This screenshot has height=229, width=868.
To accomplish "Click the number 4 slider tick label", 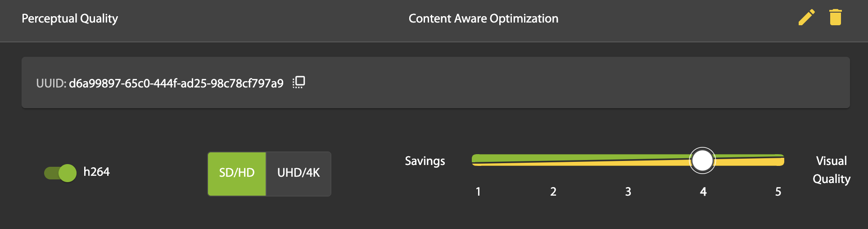I will click(x=703, y=192).
